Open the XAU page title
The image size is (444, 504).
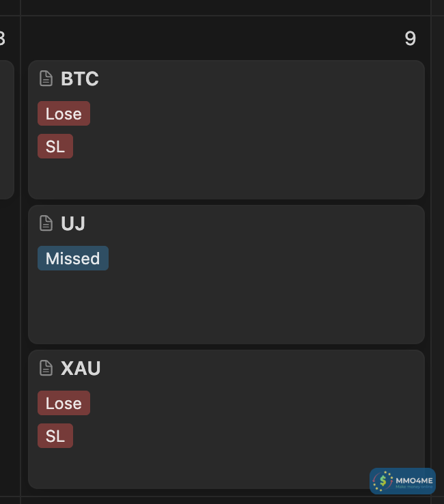[81, 369]
